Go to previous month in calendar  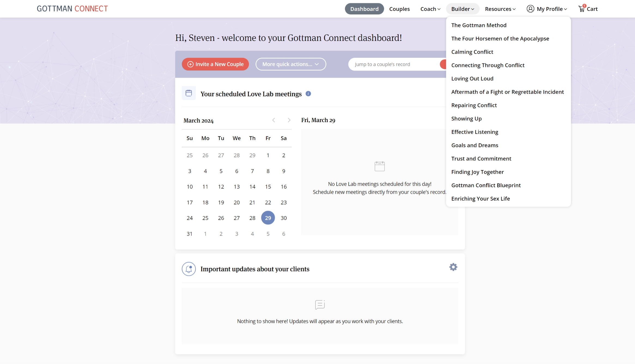274,120
